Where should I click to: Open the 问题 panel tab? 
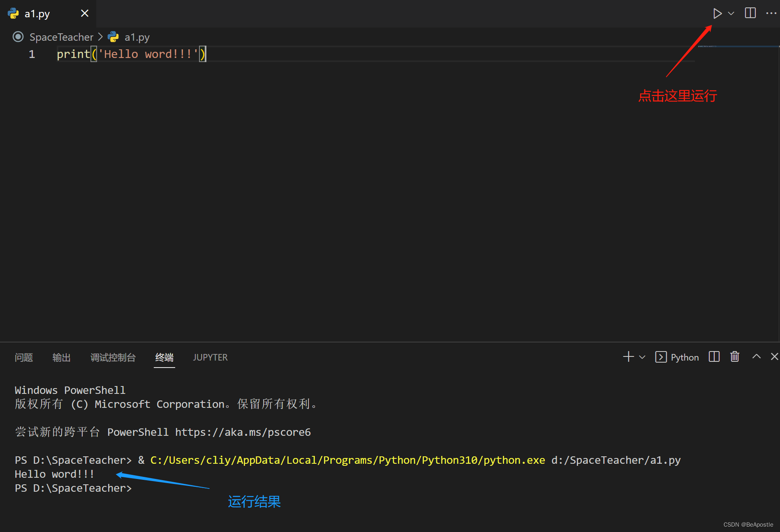tap(24, 357)
